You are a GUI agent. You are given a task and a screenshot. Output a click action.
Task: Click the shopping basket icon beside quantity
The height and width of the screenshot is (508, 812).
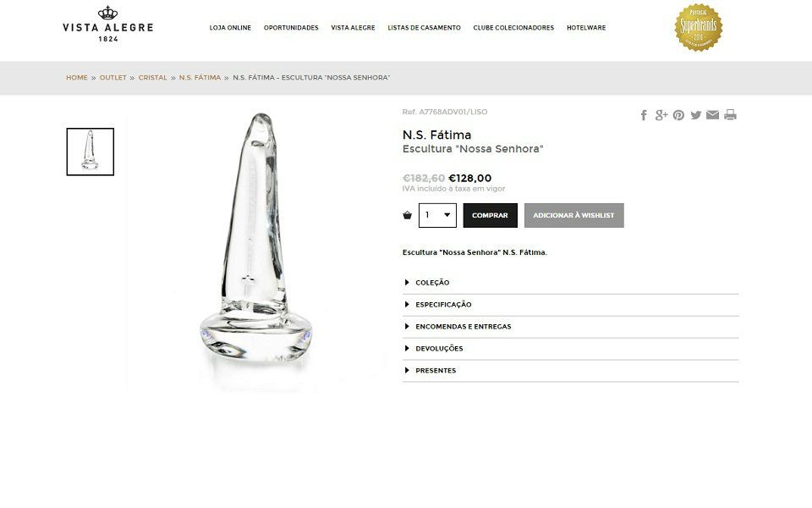point(408,215)
